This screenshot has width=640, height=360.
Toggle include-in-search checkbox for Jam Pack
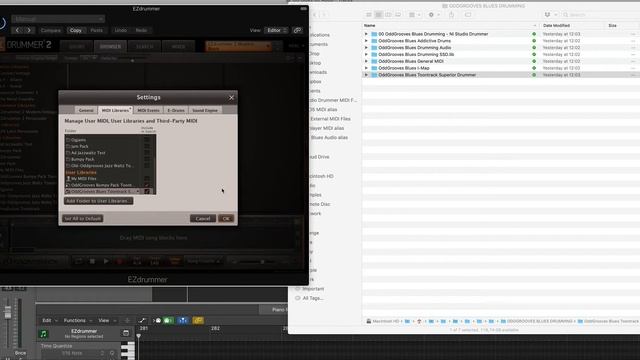147,146
